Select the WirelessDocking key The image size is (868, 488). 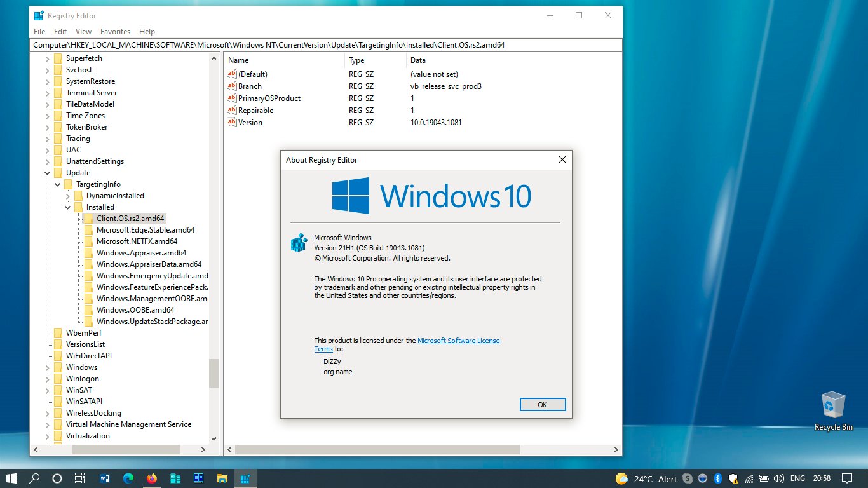93,413
